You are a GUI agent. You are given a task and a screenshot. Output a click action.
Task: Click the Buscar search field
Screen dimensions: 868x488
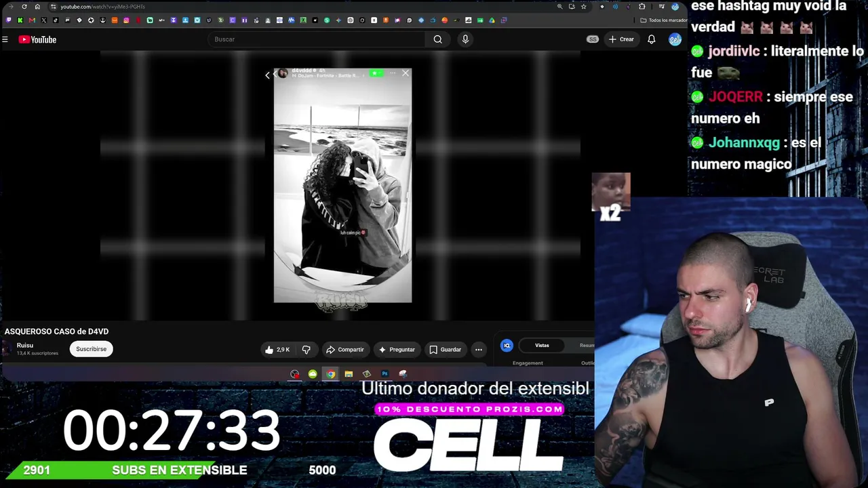point(317,39)
